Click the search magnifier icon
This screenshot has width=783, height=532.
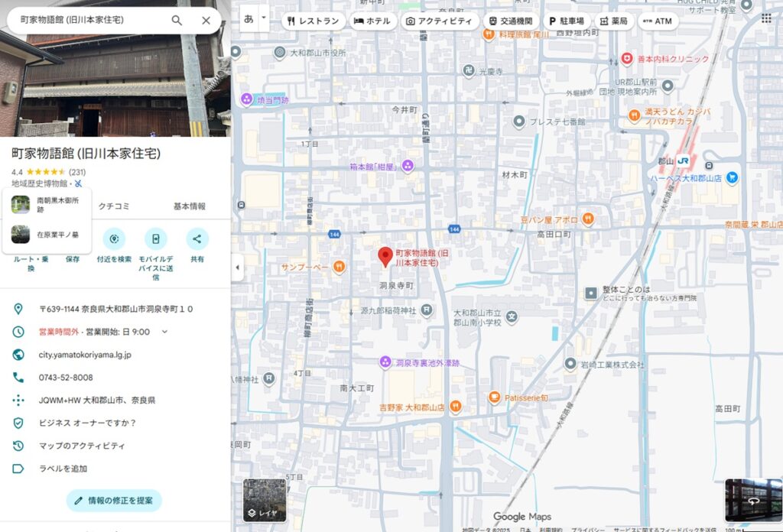coord(177,20)
